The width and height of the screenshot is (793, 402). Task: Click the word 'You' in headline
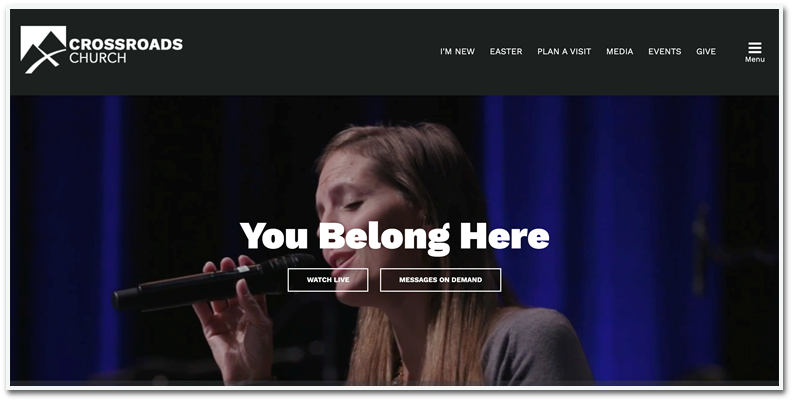pyautogui.click(x=274, y=237)
